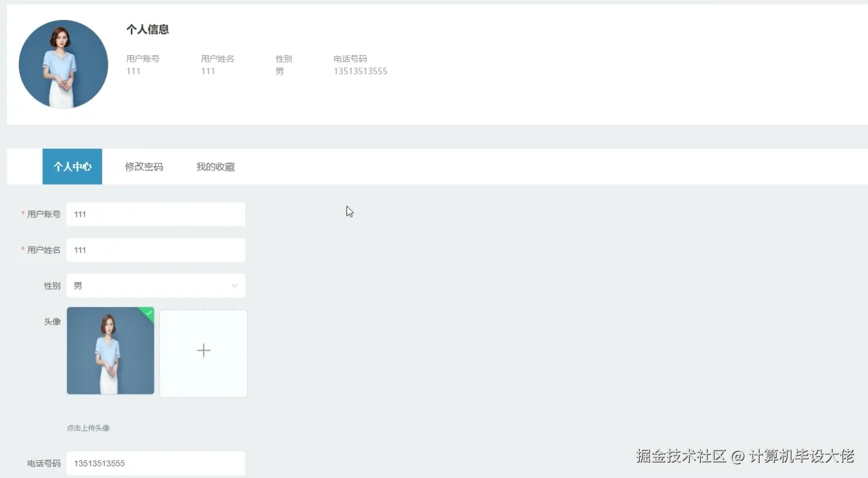Click the dropdown arrow on 性别 field
This screenshot has height=478, width=868.
235,285
